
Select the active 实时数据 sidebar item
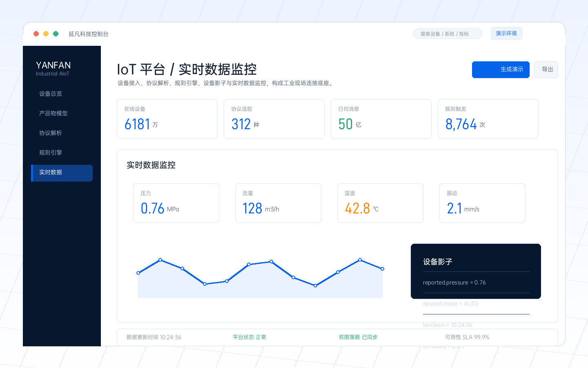click(x=62, y=173)
